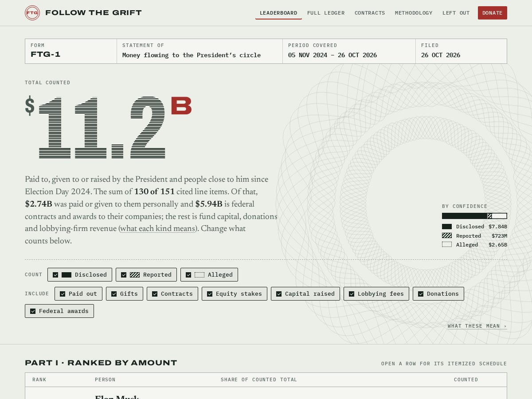
Task: Click the Filed date 26 OCT 2026
Action: tap(441, 55)
